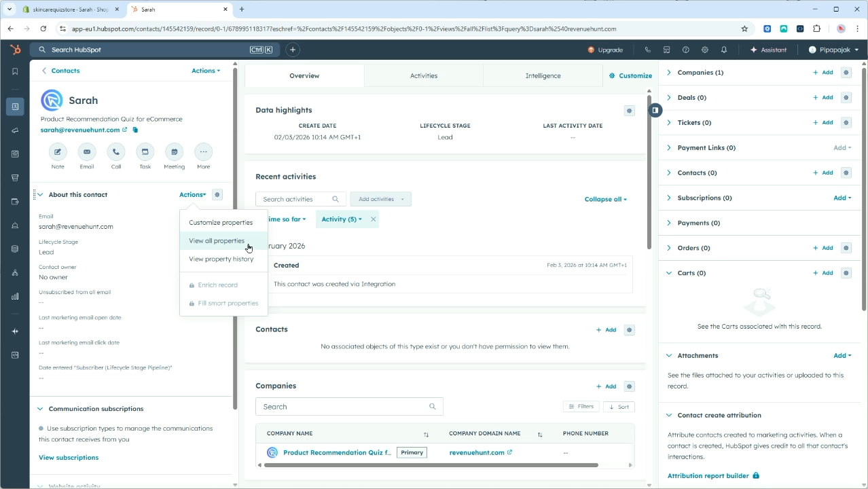Click the Attribution report builder link
Screen dimensions: 868x489
tap(708, 475)
